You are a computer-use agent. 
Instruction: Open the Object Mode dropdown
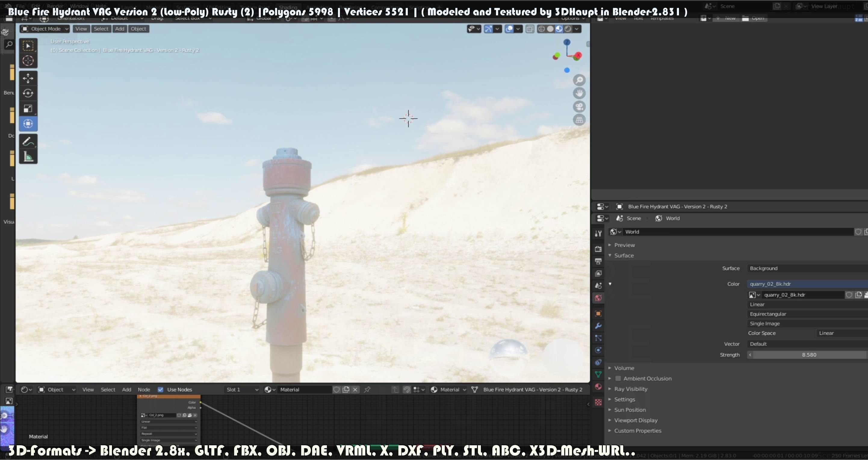pos(45,29)
